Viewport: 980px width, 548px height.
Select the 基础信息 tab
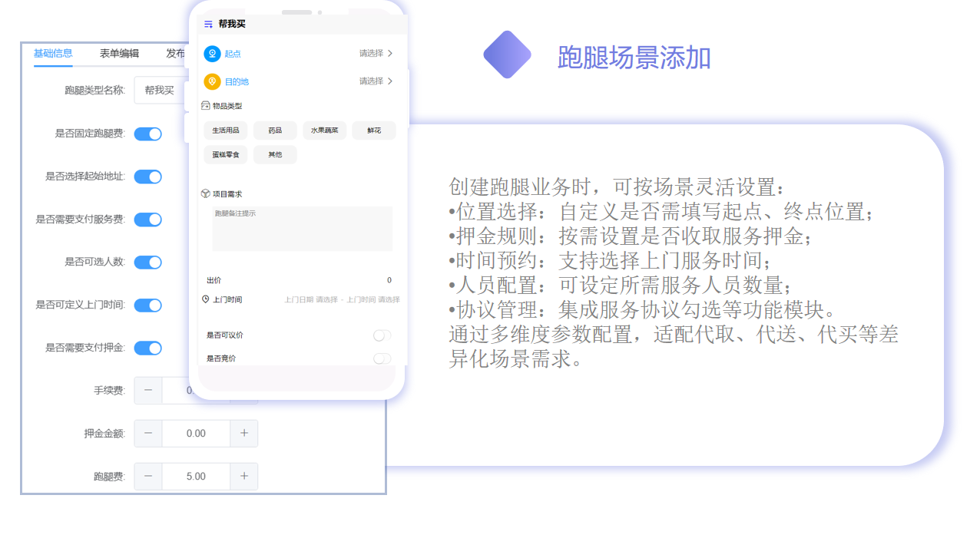coord(53,54)
